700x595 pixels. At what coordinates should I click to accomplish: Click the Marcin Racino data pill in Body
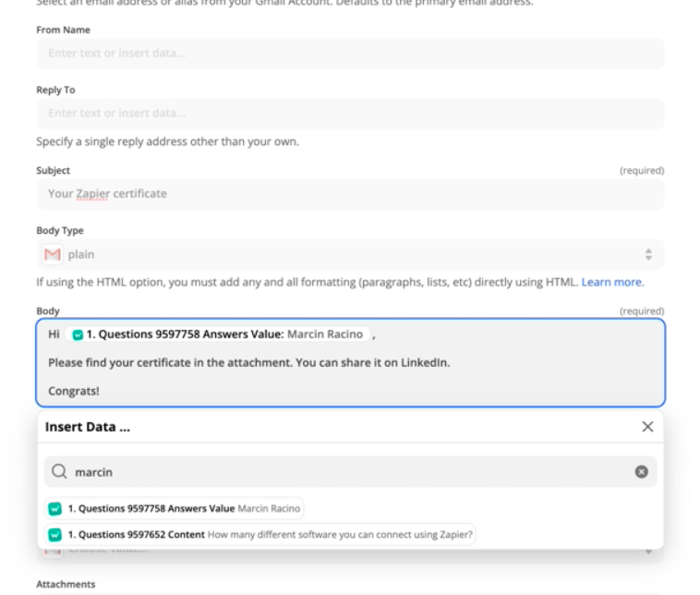(x=222, y=334)
